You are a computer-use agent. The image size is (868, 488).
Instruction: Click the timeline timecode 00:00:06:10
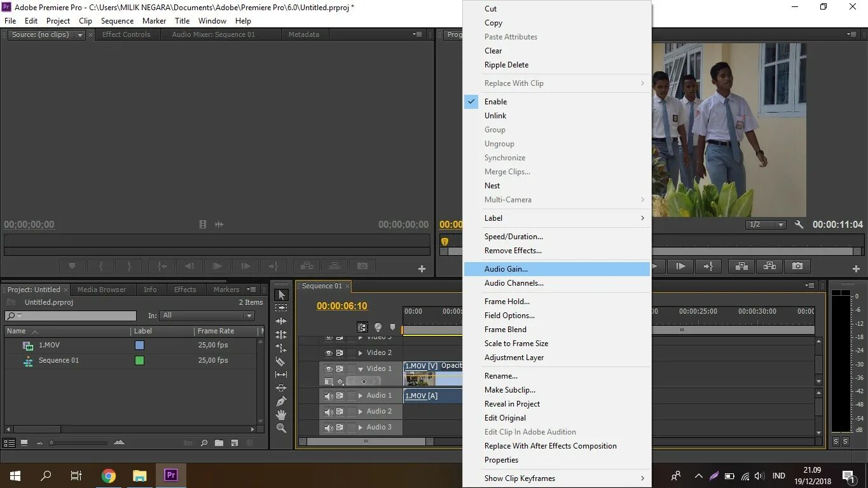pos(342,306)
